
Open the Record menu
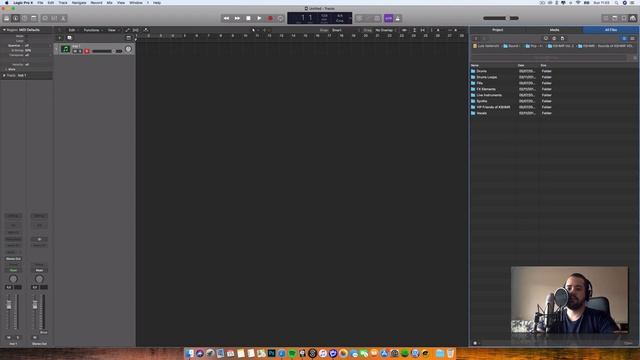96,2
